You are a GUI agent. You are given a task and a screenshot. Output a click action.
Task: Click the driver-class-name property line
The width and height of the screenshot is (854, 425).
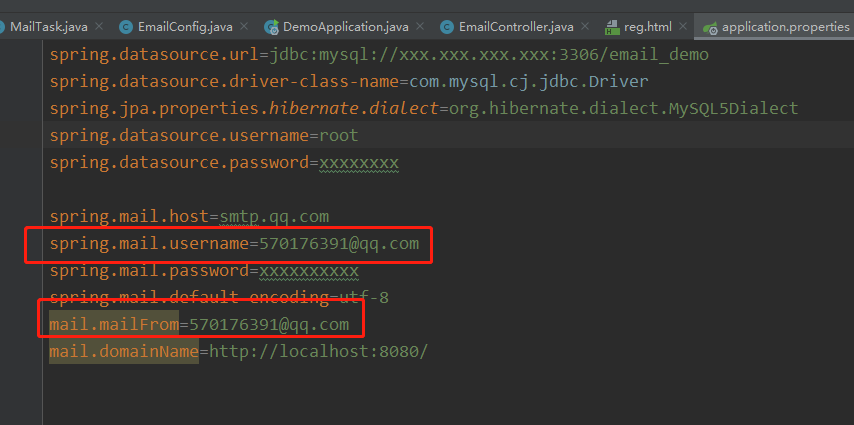[x=349, y=82]
